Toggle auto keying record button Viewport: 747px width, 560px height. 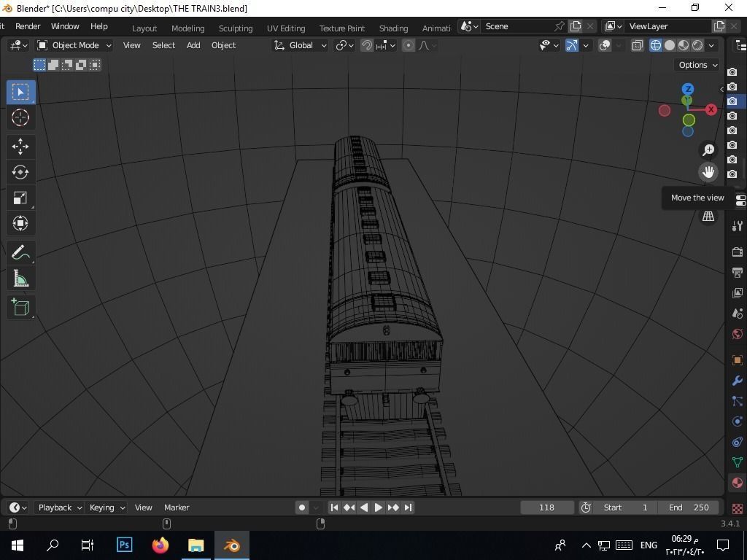pos(301,507)
